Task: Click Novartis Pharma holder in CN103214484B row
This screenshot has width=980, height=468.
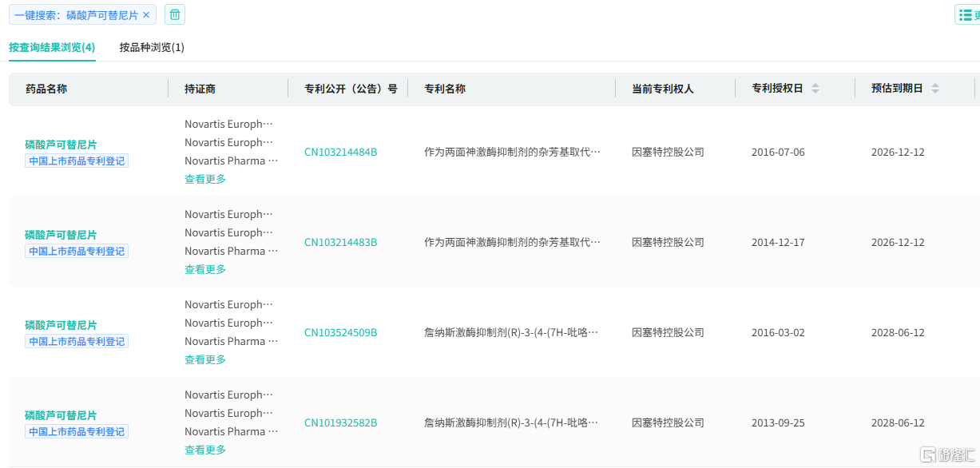Action: 232,161
